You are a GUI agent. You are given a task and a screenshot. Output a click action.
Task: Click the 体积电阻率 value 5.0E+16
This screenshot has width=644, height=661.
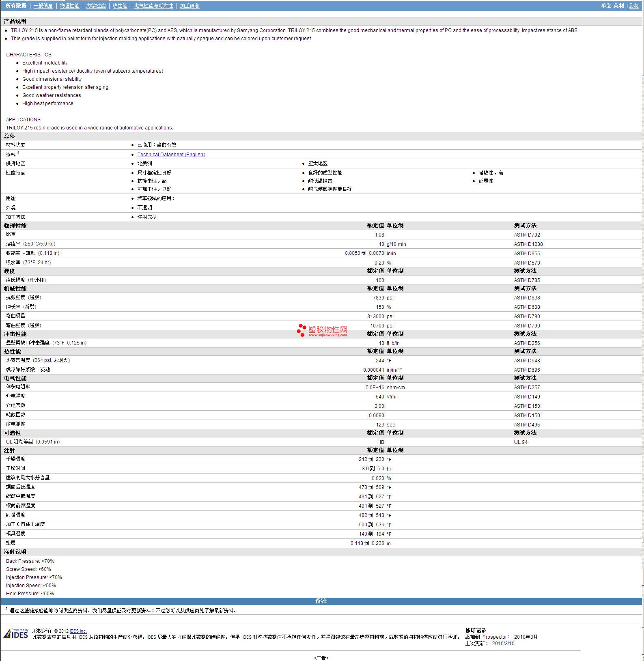click(x=375, y=388)
